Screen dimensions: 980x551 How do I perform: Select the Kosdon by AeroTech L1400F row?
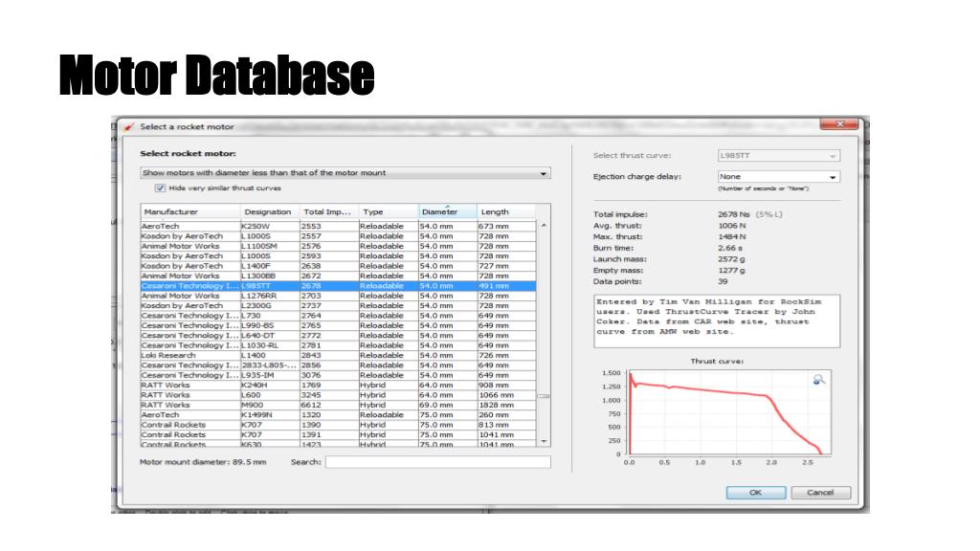(338, 266)
